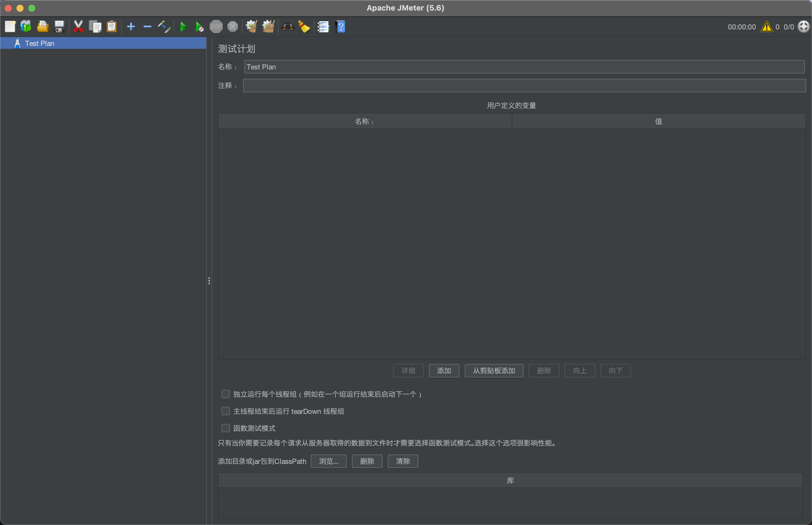Search the tree with binoculars icon
This screenshot has height=525, width=812.
(x=288, y=26)
